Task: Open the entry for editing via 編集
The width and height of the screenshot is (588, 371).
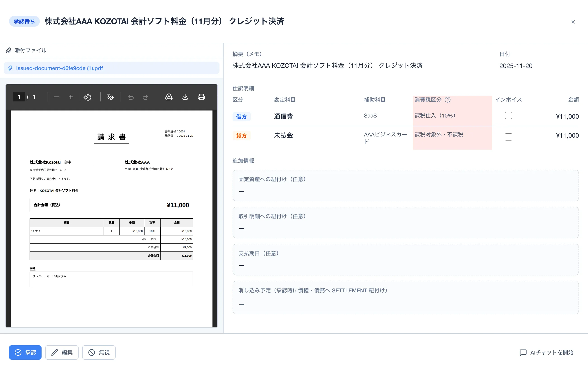Action: click(x=62, y=352)
